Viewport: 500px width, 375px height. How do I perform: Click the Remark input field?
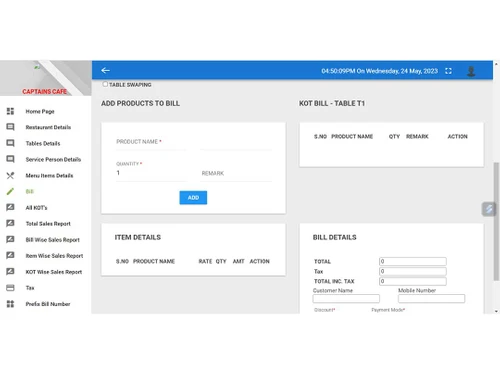pyautogui.click(x=236, y=173)
